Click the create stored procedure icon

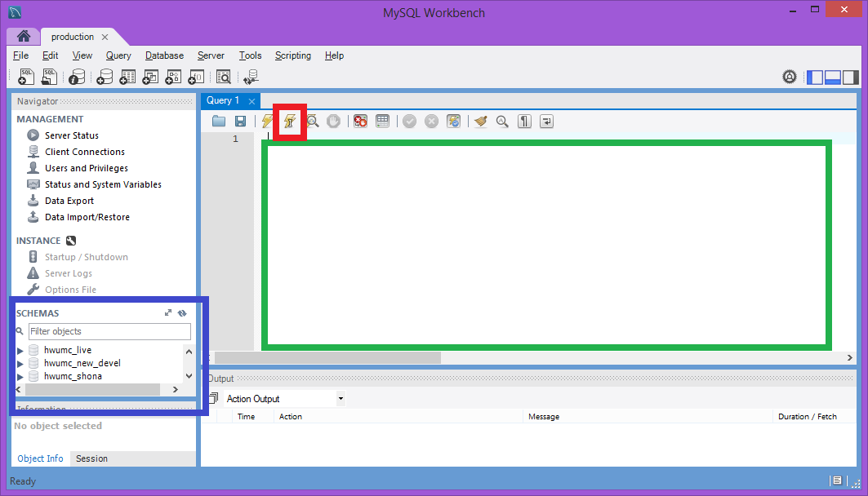click(x=173, y=77)
